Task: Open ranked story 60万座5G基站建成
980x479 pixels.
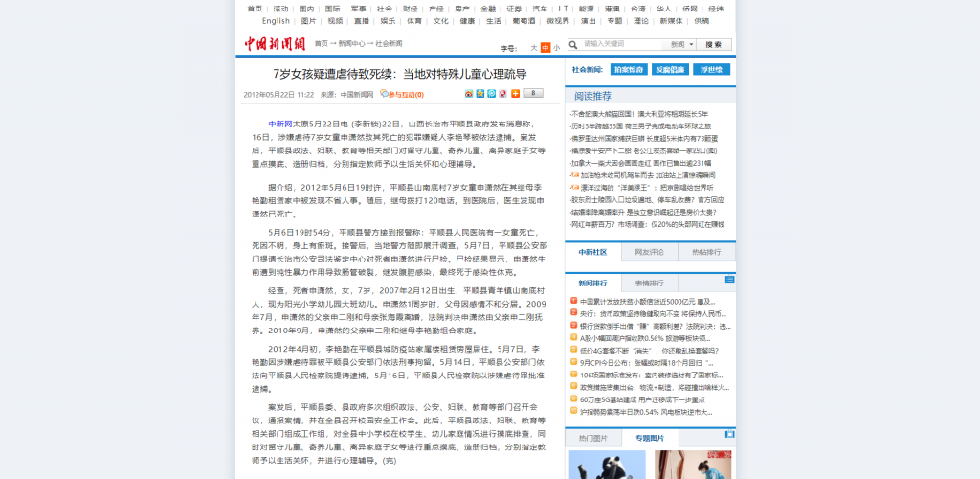Action: [x=642, y=399]
